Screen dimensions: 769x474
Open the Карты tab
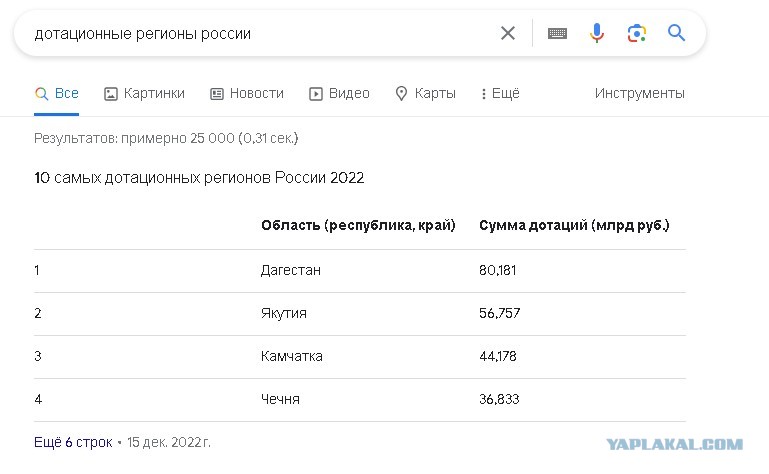[x=425, y=93]
